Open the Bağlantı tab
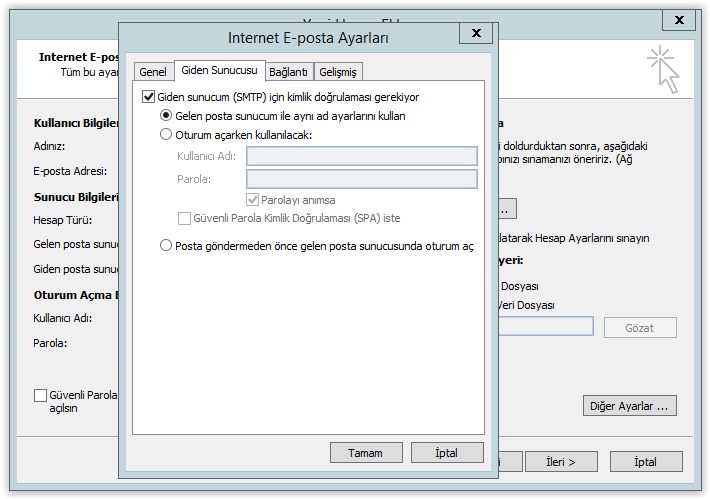The height and width of the screenshot is (499, 710). (x=288, y=72)
